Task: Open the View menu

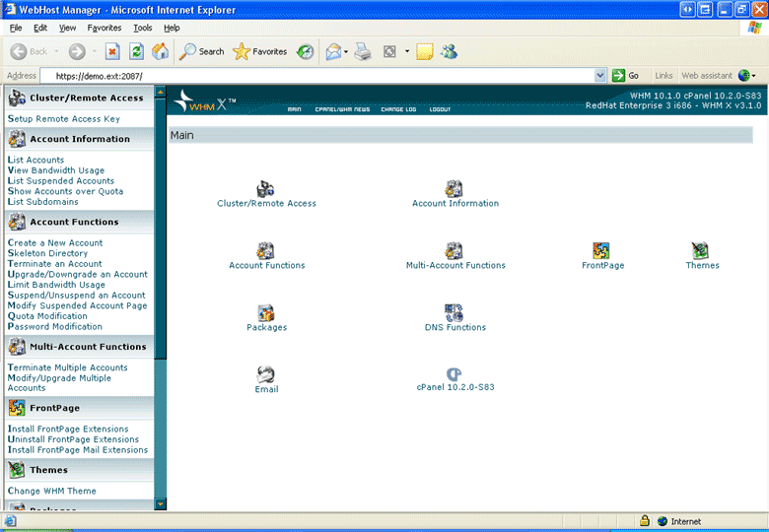Action: 67,28
